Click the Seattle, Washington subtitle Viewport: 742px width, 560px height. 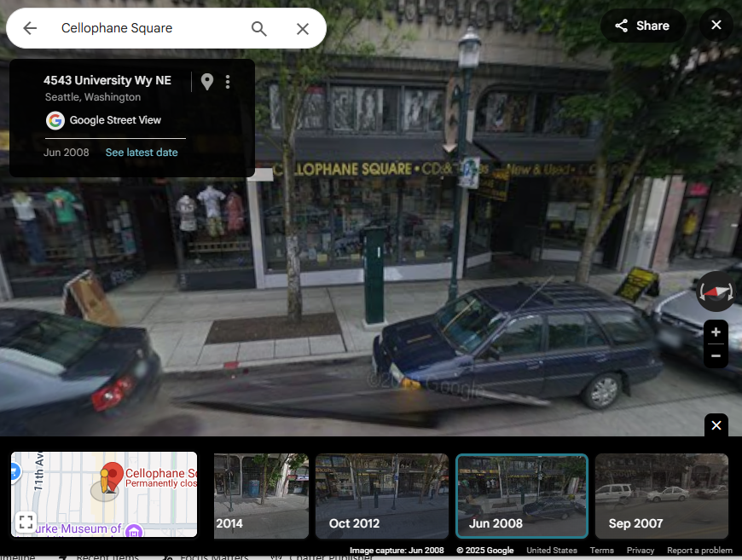(x=93, y=97)
